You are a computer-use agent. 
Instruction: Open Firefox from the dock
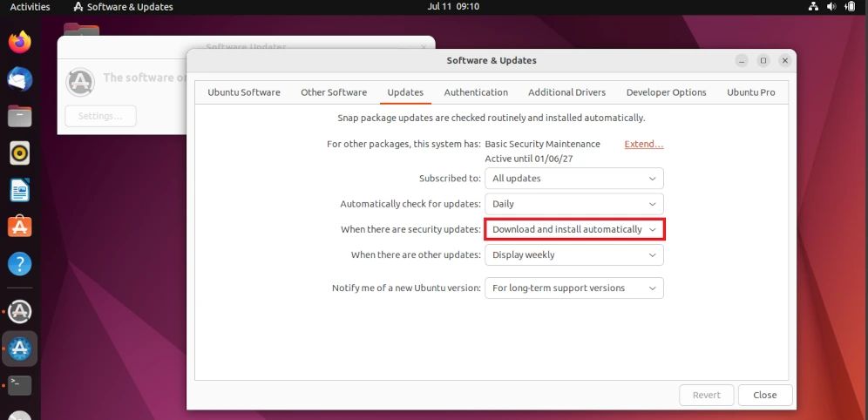pyautogui.click(x=20, y=43)
